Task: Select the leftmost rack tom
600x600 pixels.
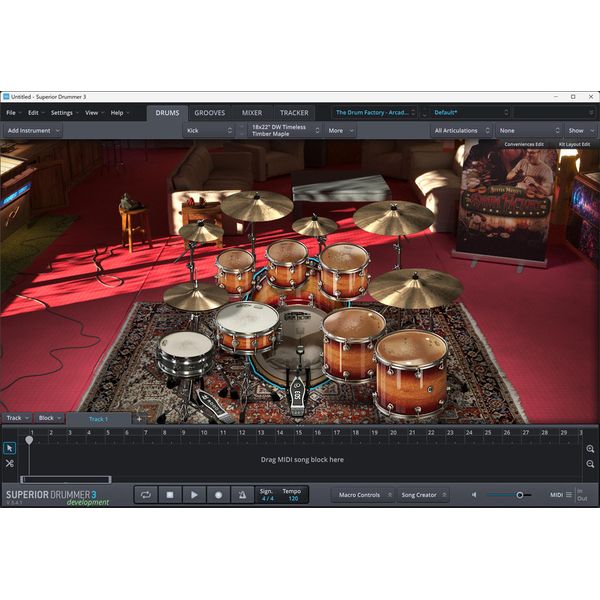Action: tap(235, 270)
